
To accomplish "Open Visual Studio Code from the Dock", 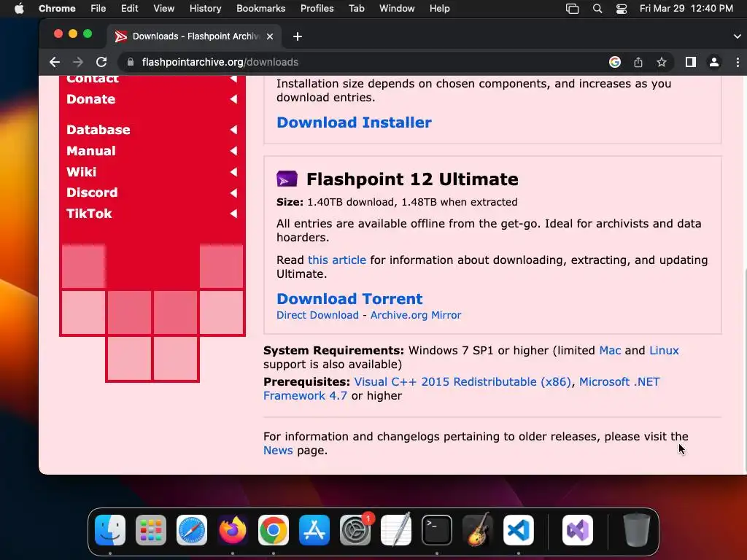I will [x=519, y=530].
